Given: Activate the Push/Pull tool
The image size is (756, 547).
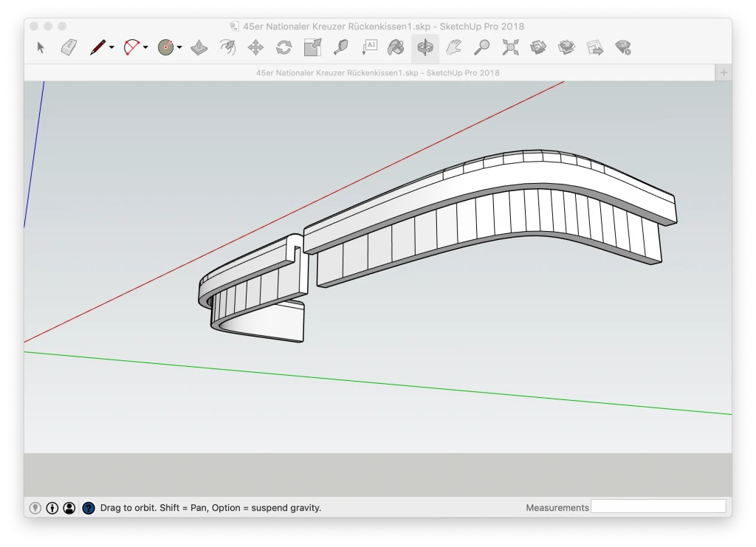Looking at the screenshot, I should coord(199,48).
